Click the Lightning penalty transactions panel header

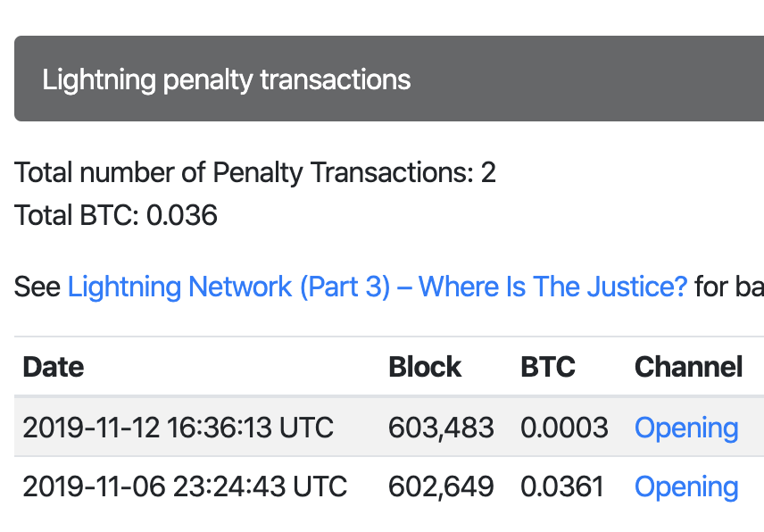[x=226, y=79]
